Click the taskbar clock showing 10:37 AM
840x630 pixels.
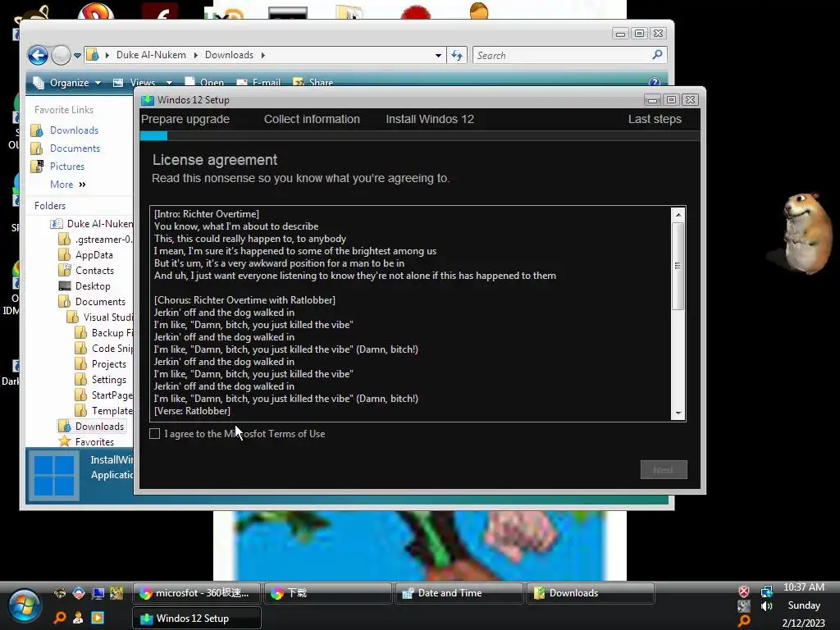point(804,587)
